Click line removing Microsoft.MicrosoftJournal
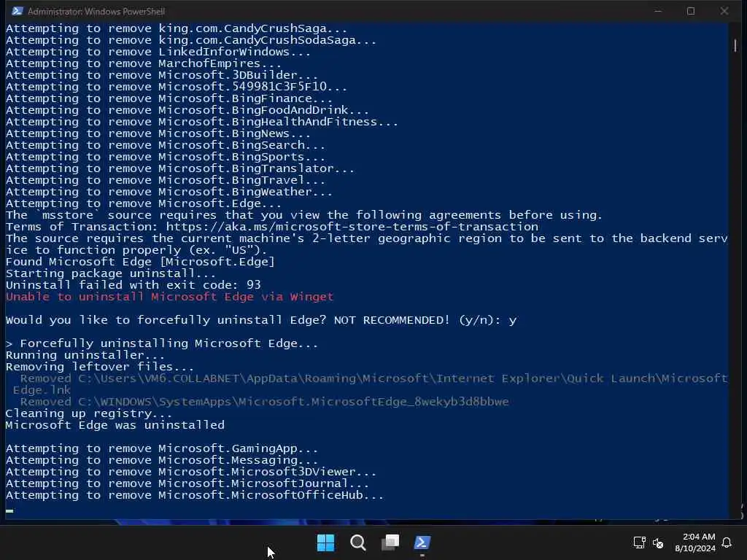 tap(187, 483)
